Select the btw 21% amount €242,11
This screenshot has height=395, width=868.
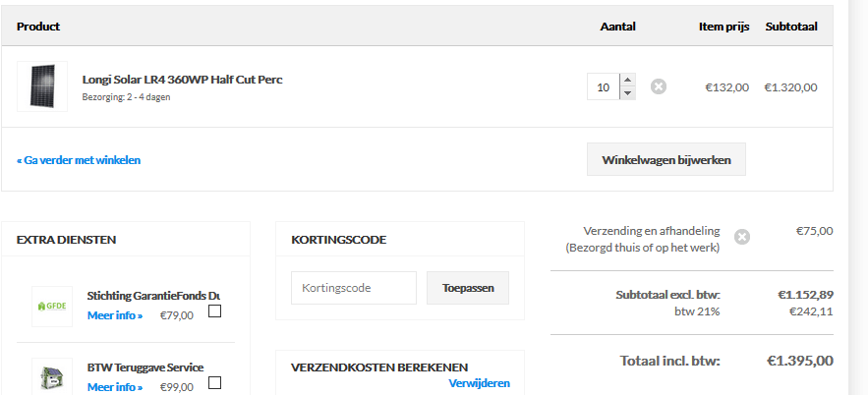[811, 311]
